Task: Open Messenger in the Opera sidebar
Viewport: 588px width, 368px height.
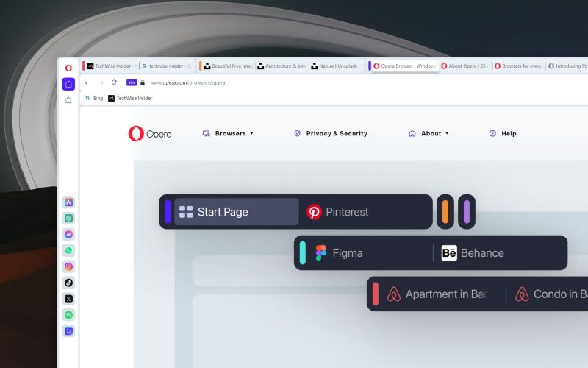Action: pos(68,235)
